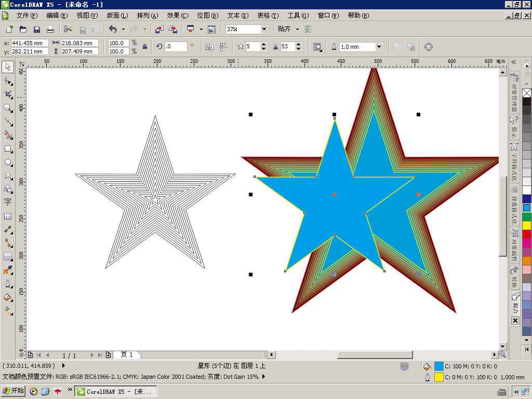The height and width of the screenshot is (399, 532).
Task: Increase star sharpness stepper
Action: click(x=298, y=45)
